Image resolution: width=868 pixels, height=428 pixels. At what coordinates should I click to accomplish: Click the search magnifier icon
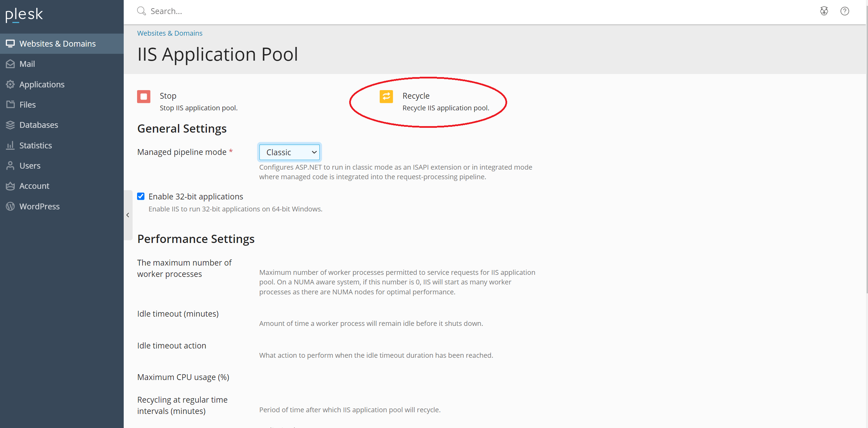pos(142,11)
